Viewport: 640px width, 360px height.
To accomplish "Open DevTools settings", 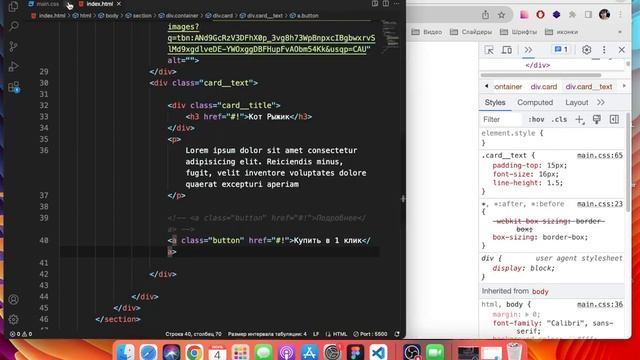I will 587,50.
